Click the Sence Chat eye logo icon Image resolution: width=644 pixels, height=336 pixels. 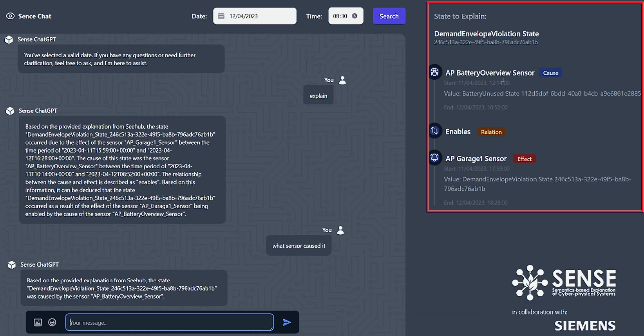(x=10, y=16)
